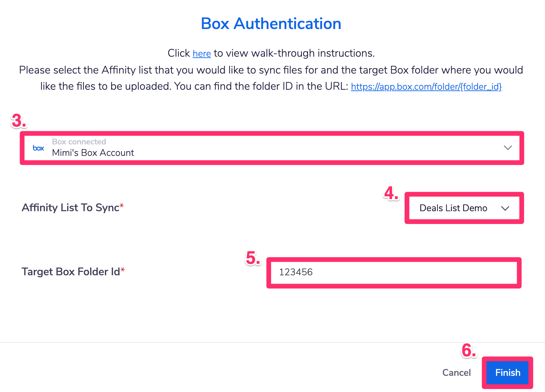
Task: Click the Finish button
Action: coord(507,373)
